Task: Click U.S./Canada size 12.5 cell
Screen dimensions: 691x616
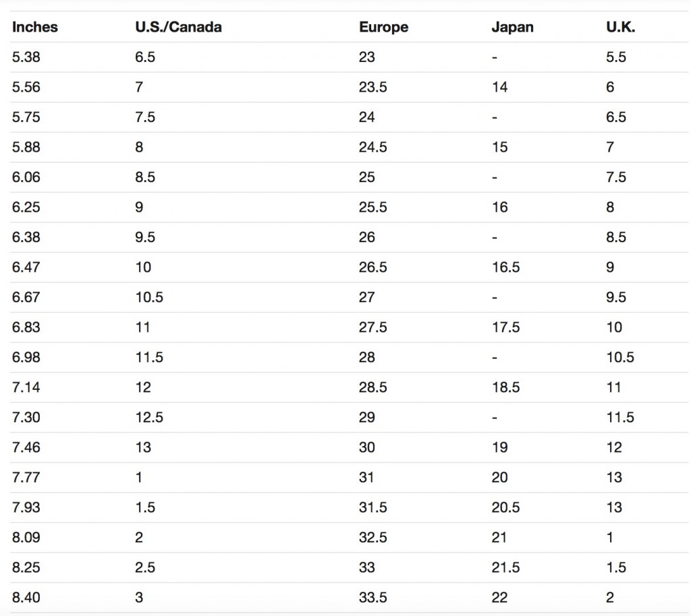Action: click(x=149, y=417)
